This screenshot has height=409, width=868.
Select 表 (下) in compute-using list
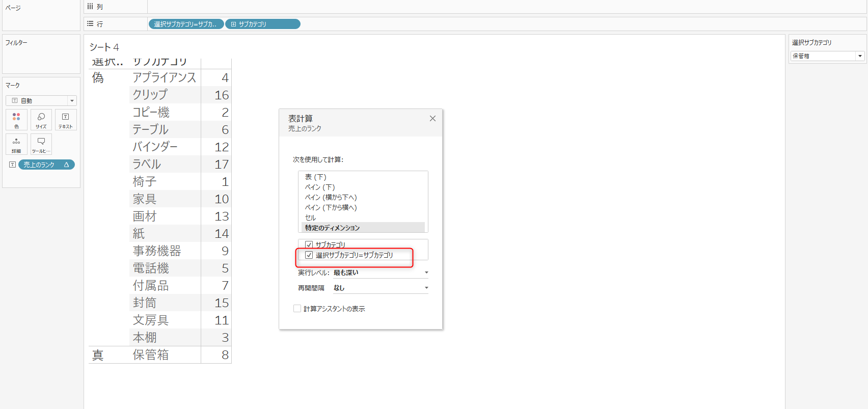(x=315, y=177)
